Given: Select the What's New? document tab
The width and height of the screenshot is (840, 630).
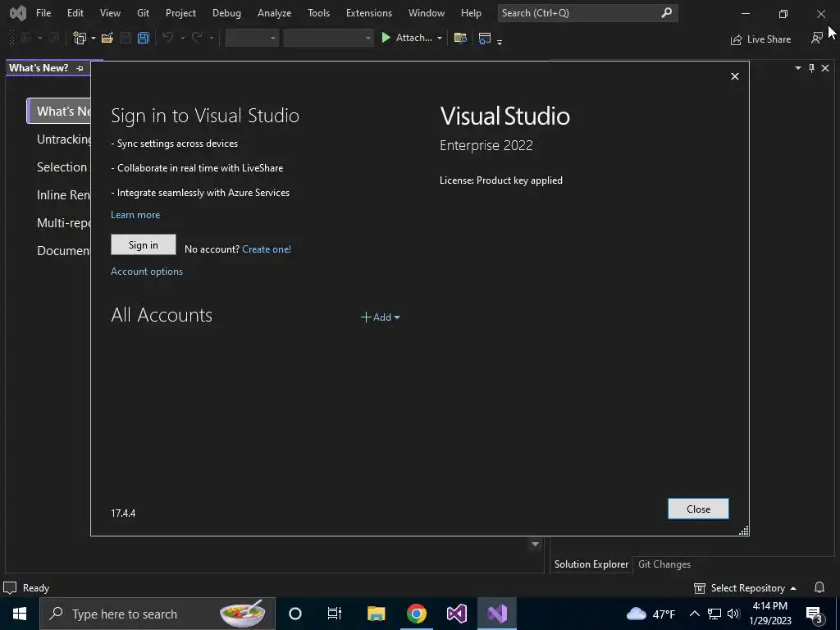Looking at the screenshot, I should pos(39,68).
